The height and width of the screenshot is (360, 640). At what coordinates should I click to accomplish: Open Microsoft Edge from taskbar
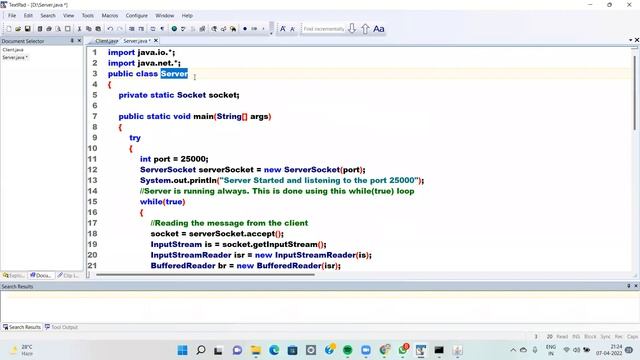[x=274, y=350]
